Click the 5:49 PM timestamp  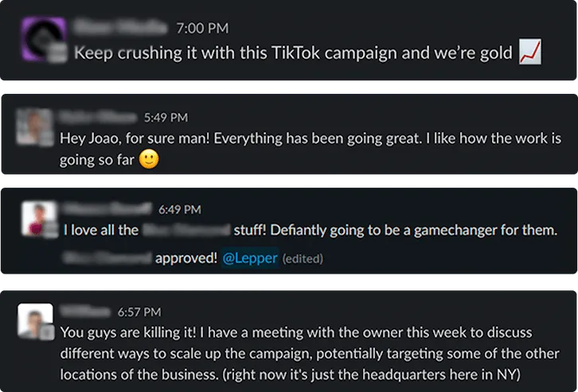tap(166, 118)
